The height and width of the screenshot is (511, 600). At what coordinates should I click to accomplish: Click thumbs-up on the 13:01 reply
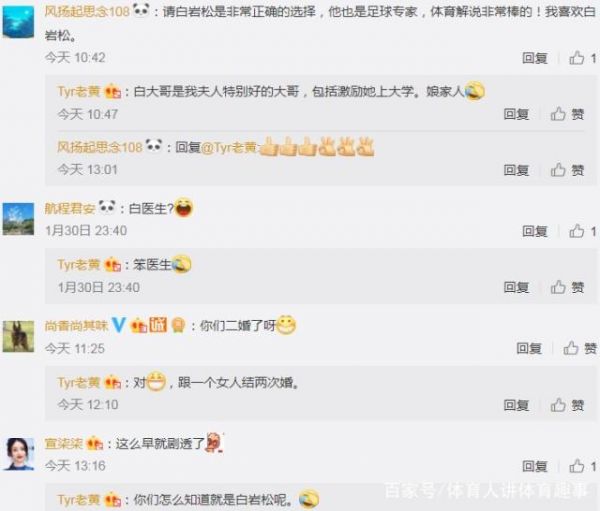[567, 170]
